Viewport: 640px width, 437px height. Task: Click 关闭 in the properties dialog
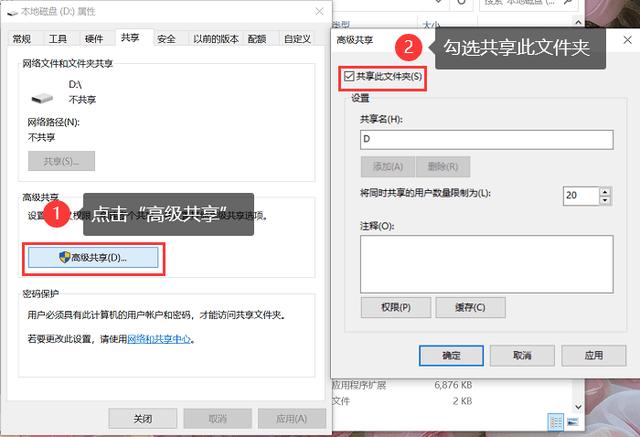click(x=143, y=419)
